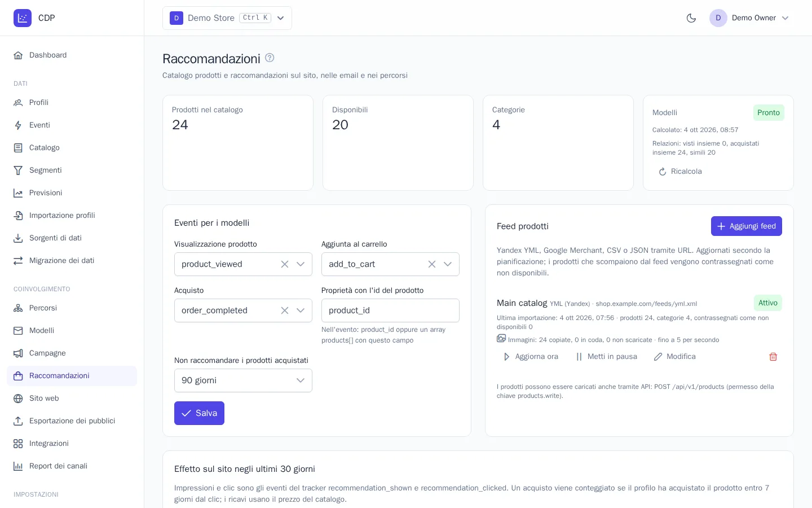Open Previsioni in the sidebar

(x=72, y=193)
